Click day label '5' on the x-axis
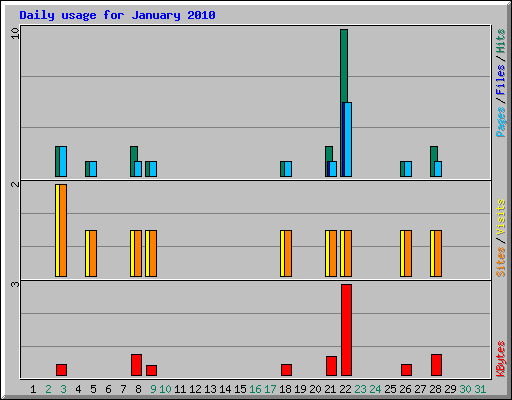The image size is (512, 400). pos(93,389)
